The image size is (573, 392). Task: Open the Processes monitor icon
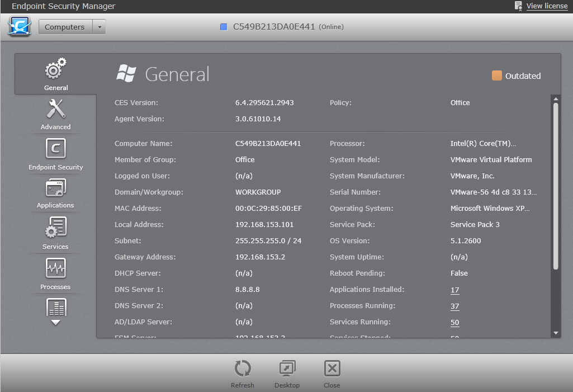click(56, 269)
